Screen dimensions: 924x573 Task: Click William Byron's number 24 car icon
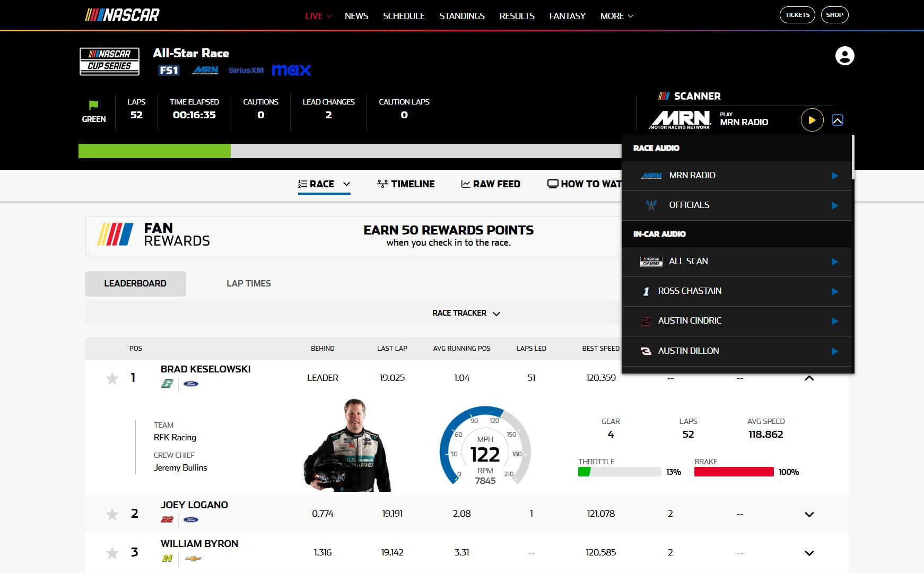pyautogui.click(x=167, y=558)
